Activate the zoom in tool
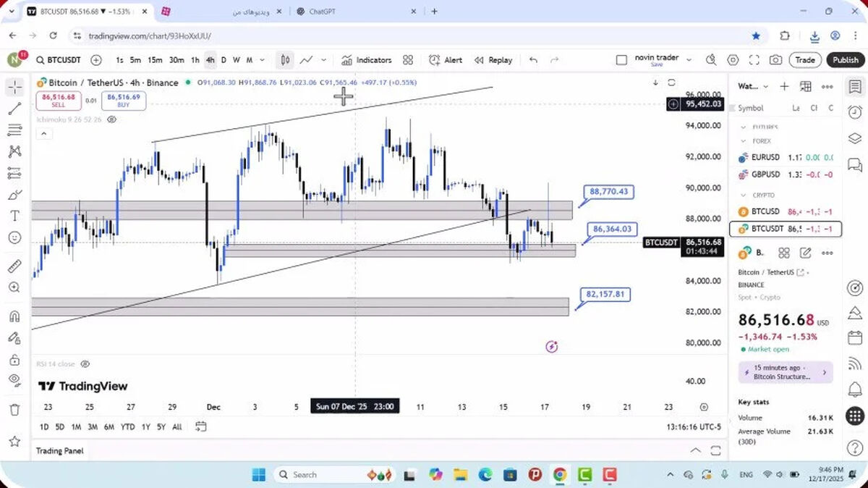Viewport: 868px width, 488px height. [14, 287]
